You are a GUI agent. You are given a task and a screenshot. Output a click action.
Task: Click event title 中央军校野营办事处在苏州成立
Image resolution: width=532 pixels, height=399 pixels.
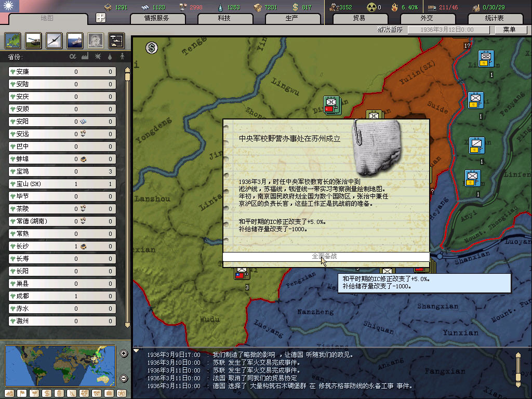[x=289, y=138]
